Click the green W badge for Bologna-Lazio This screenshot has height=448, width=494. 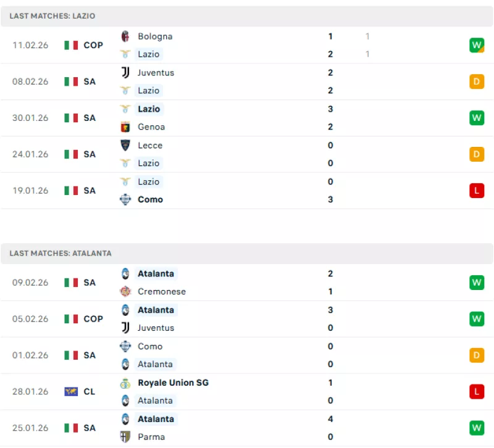pos(476,45)
